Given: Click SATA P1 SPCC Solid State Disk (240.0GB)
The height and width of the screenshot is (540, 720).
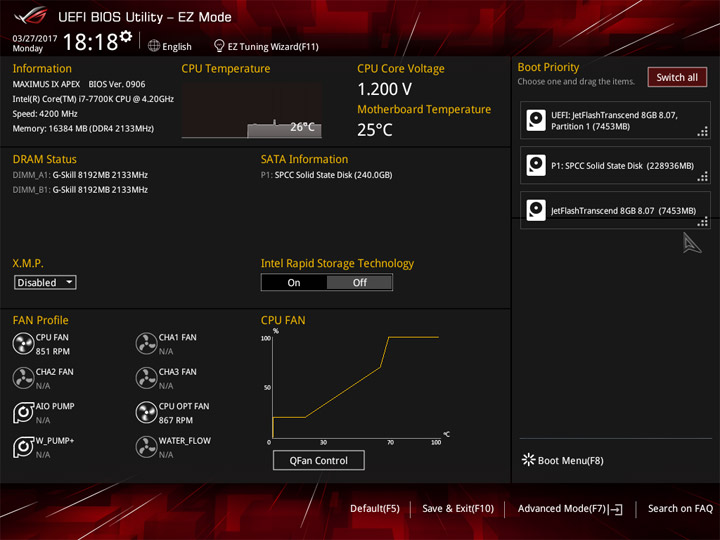Looking at the screenshot, I should pos(326,175).
